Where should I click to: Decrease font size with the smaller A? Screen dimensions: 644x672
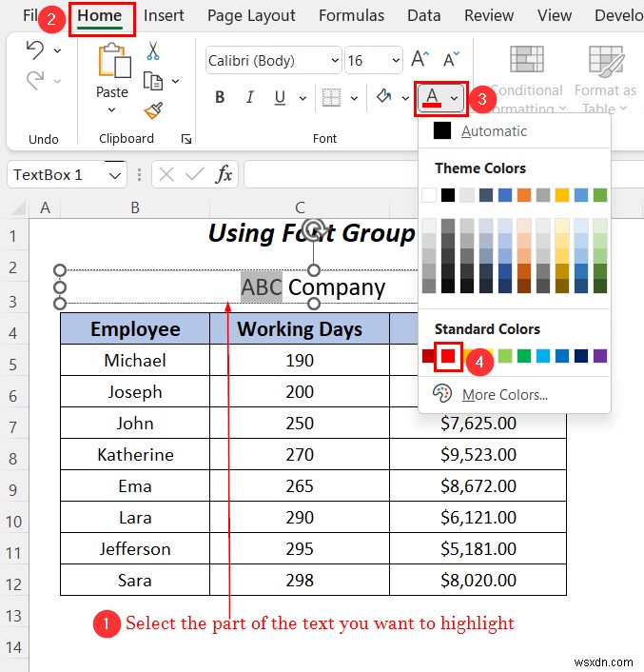pyautogui.click(x=451, y=59)
